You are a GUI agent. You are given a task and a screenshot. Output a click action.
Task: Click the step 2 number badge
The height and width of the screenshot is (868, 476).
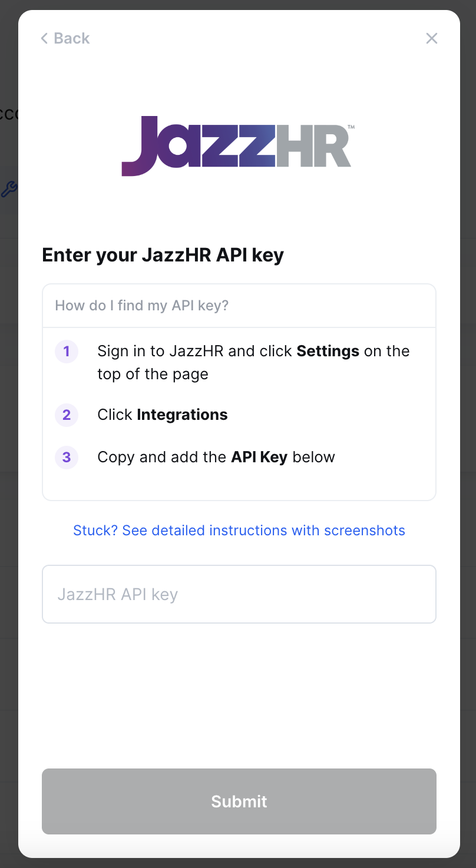(67, 415)
